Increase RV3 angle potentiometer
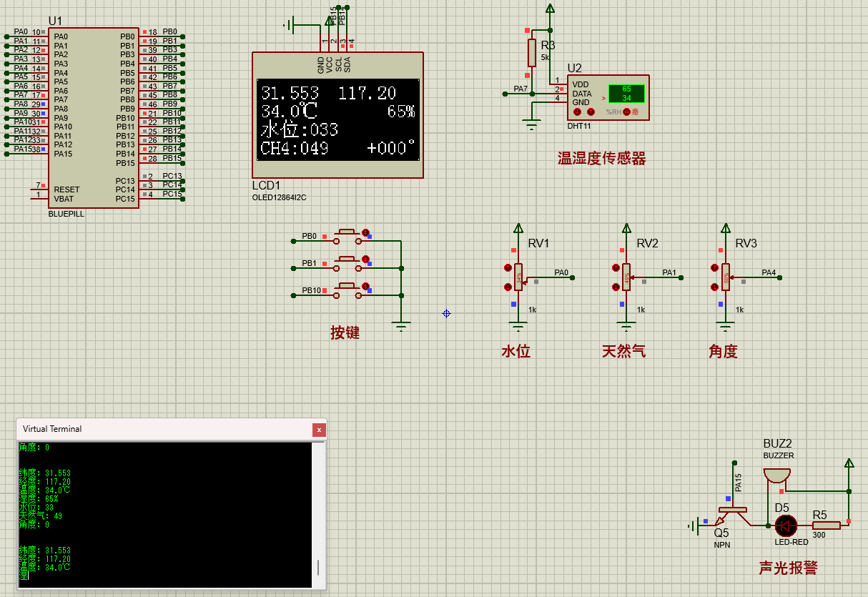Screen dimensions: 868x597 (714, 268)
